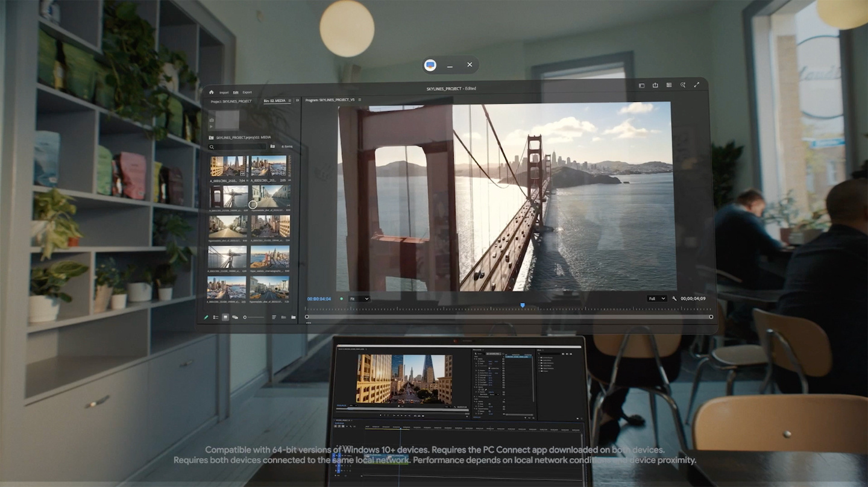Click the Home icon in Premiere header
The height and width of the screenshot is (487, 868).
click(x=212, y=92)
